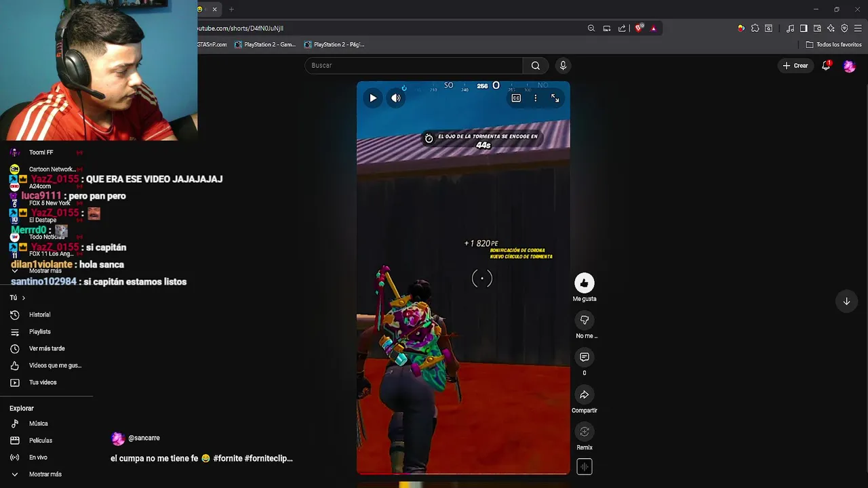Screen dimensions: 868x488
Task: Click the zoom magnifier in address bar
Action: point(591,28)
